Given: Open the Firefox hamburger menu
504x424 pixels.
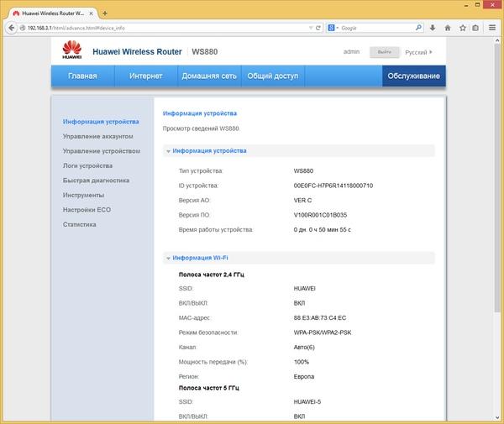Looking at the screenshot, I should [492, 28].
